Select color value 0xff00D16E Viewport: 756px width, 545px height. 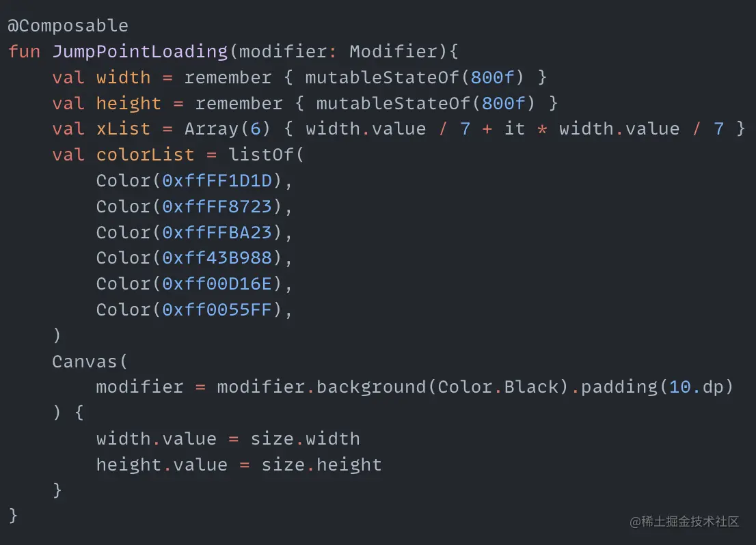coord(217,284)
